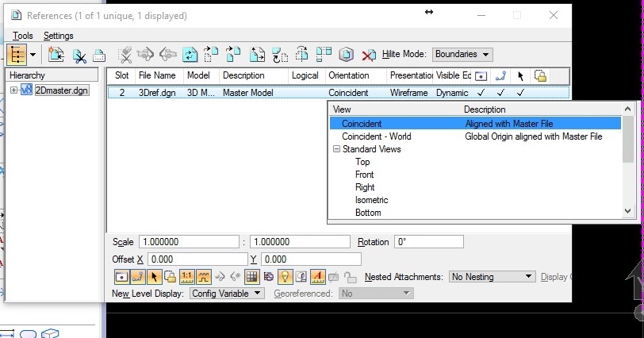Select the Rotate Reference tool
644x338 pixels.
pyautogui.click(x=280, y=55)
